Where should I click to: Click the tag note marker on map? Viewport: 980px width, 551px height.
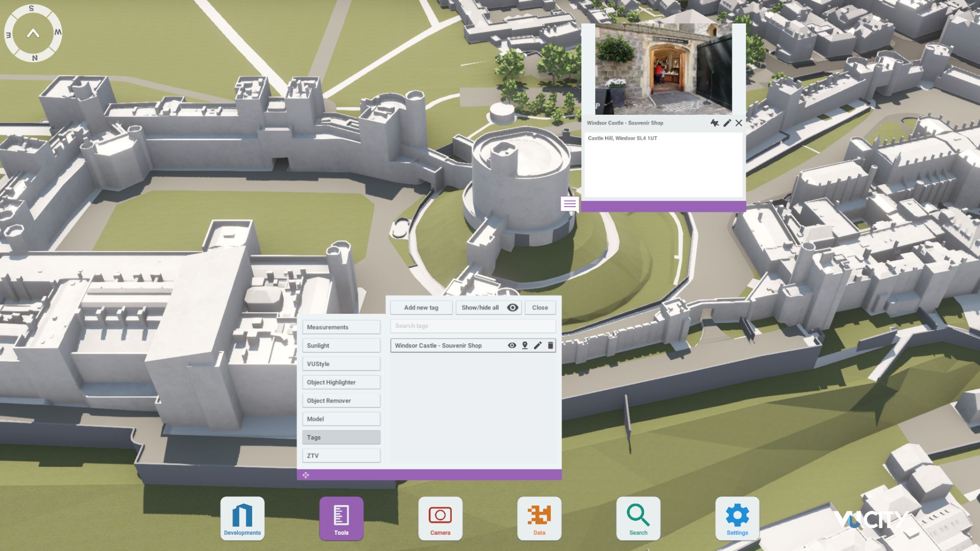tap(570, 205)
